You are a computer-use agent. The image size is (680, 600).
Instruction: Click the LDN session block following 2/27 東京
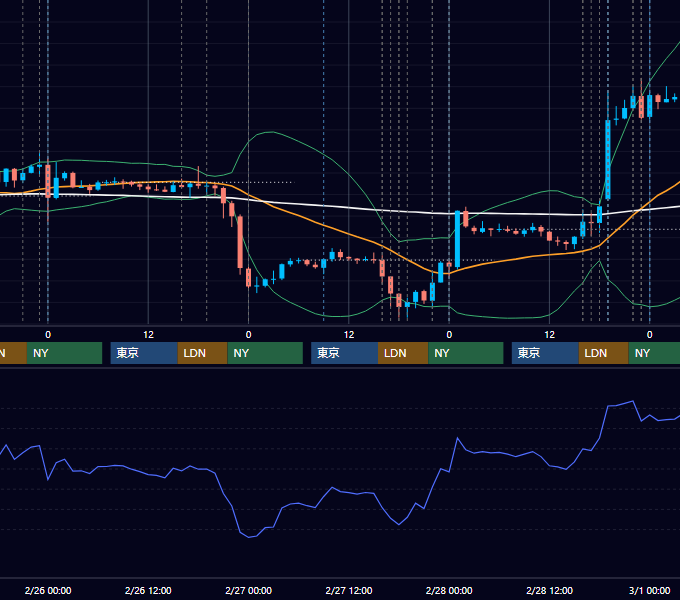(x=403, y=353)
